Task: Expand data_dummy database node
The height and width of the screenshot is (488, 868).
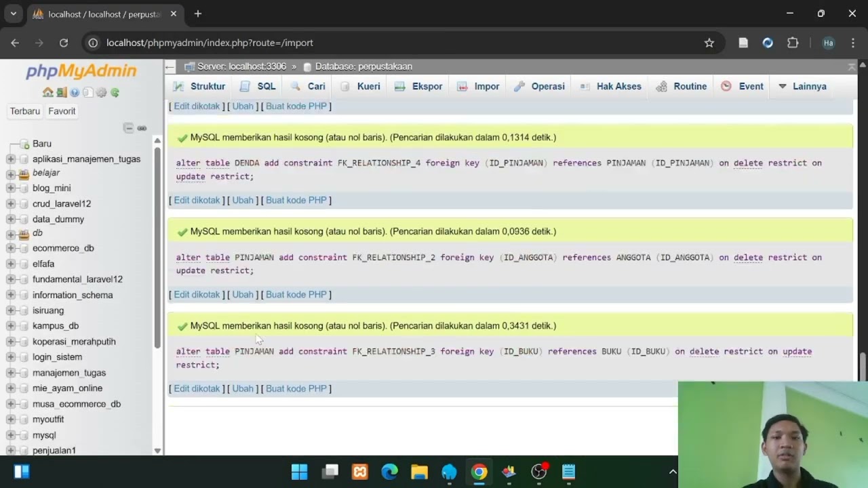Action: coord(11,219)
